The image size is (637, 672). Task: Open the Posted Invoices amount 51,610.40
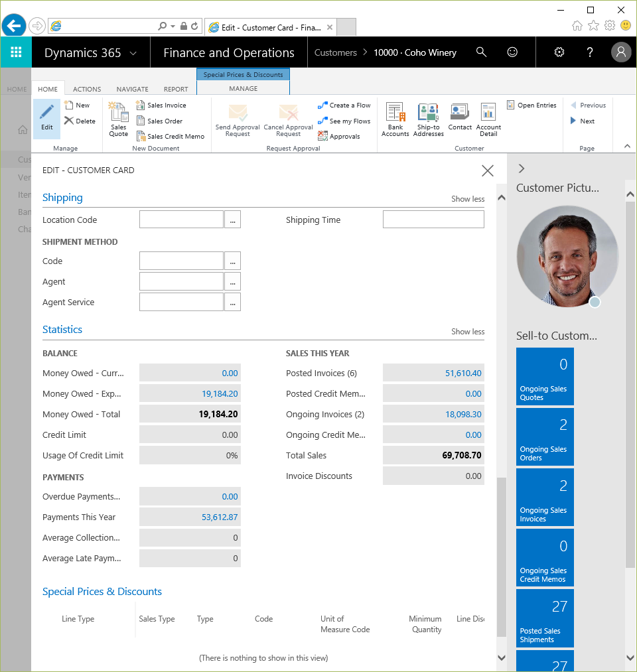[x=463, y=373]
